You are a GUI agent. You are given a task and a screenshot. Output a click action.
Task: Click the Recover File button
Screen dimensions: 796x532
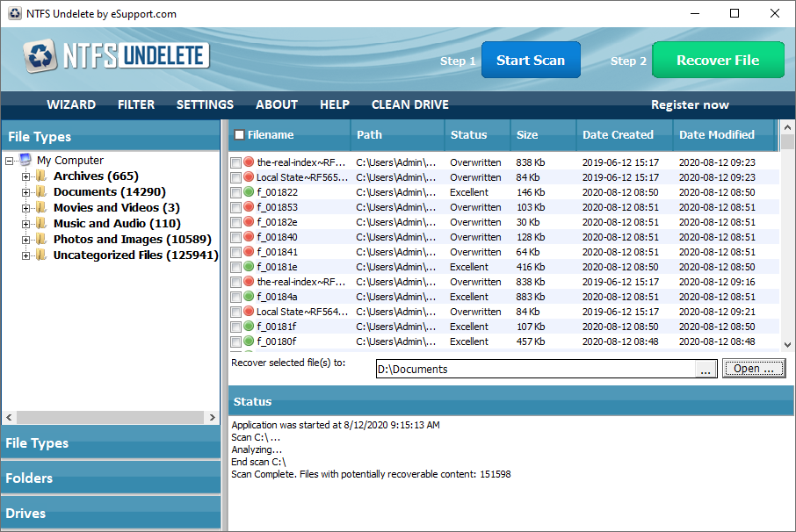718,60
